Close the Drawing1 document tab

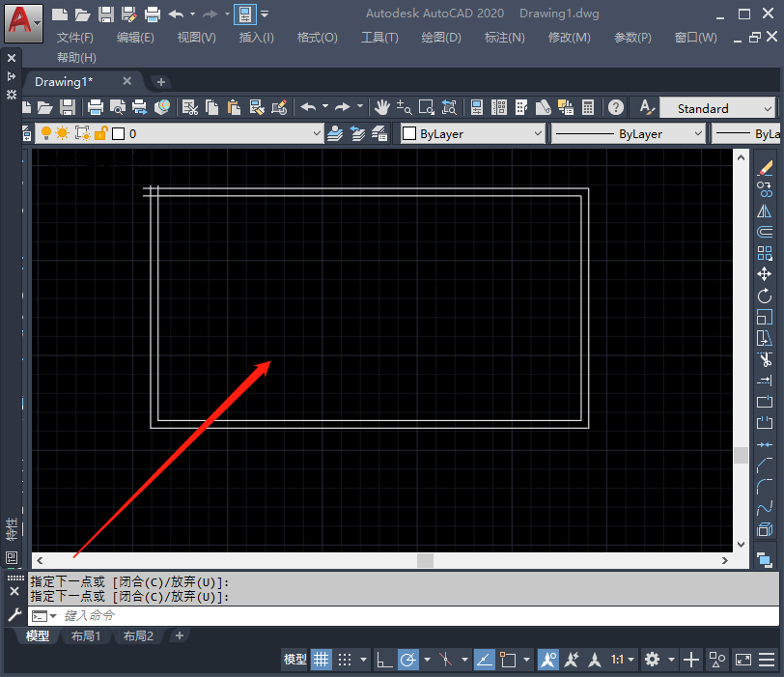127,81
